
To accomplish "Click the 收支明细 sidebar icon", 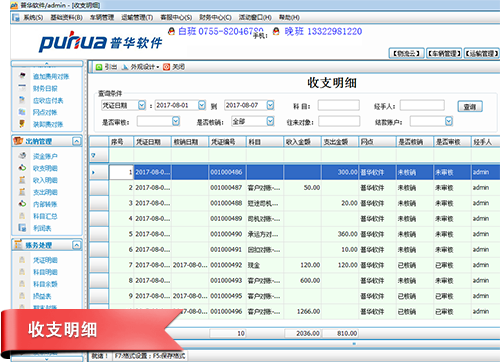I will (x=22, y=168).
